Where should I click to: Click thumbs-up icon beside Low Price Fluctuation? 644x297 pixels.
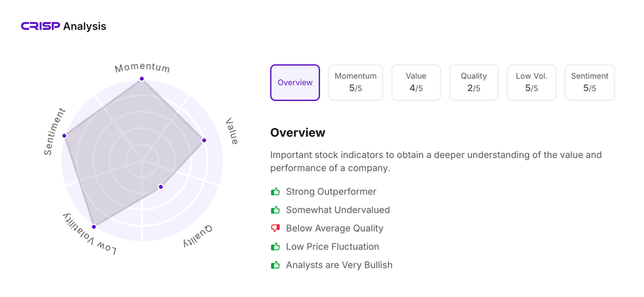[275, 247]
